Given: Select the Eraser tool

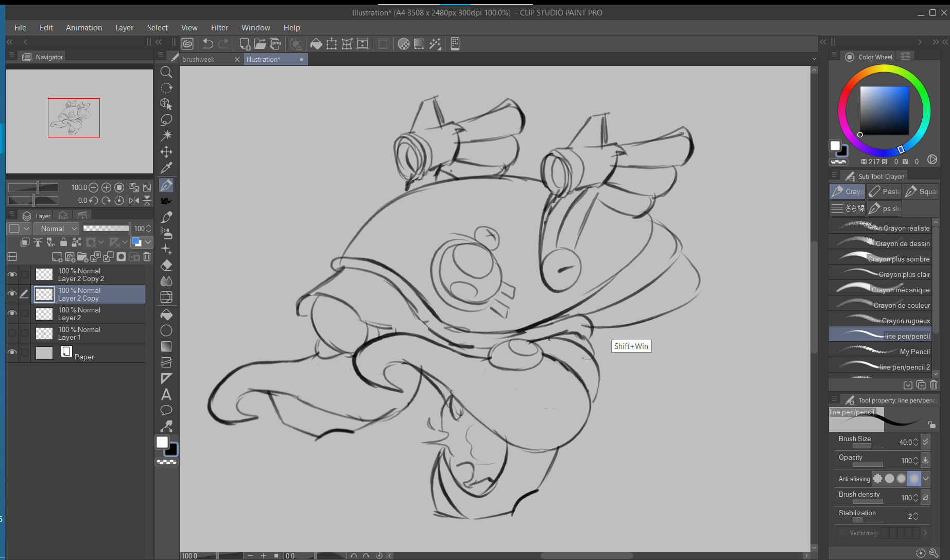Looking at the screenshot, I should 166,265.
